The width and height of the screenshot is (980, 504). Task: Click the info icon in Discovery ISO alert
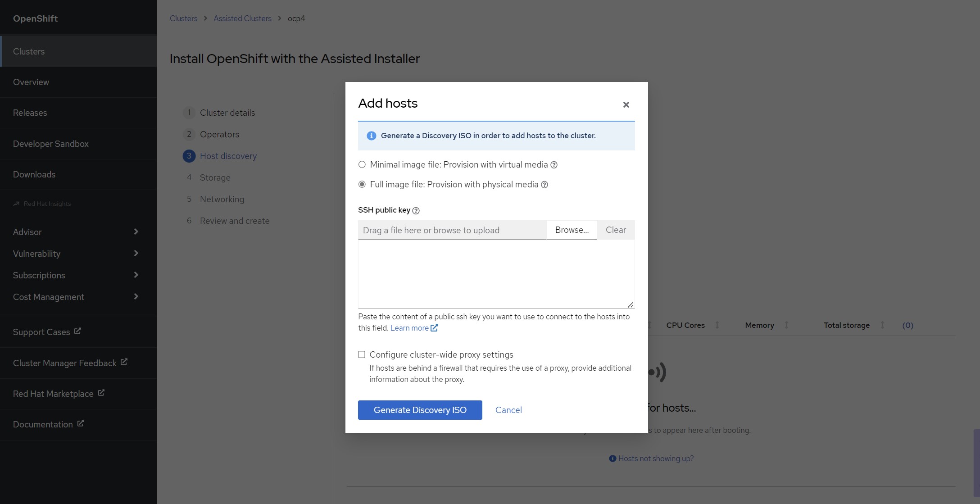371,136
